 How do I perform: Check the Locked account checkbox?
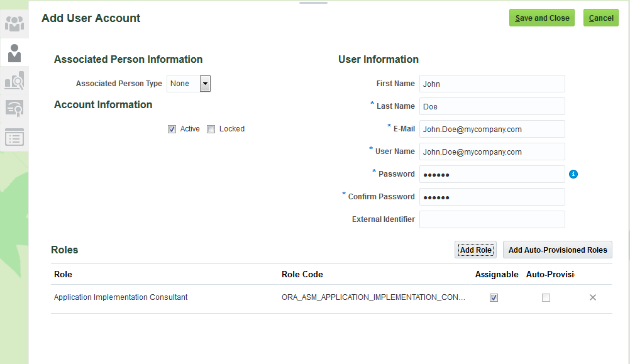click(211, 129)
